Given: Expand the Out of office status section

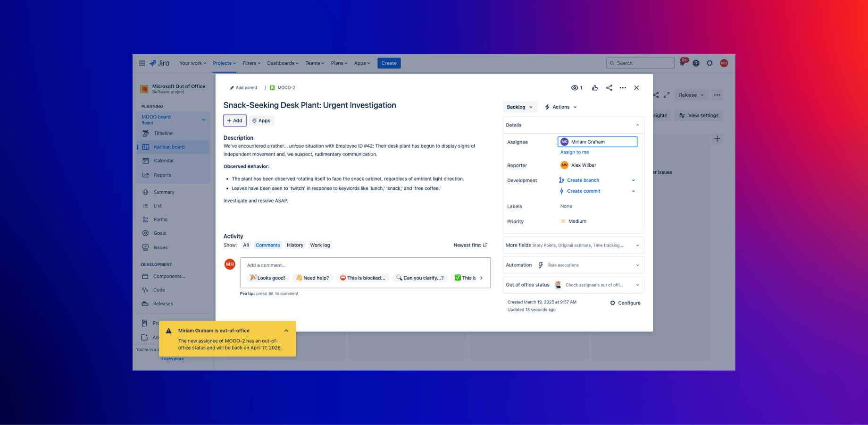Looking at the screenshot, I should pos(574,285).
